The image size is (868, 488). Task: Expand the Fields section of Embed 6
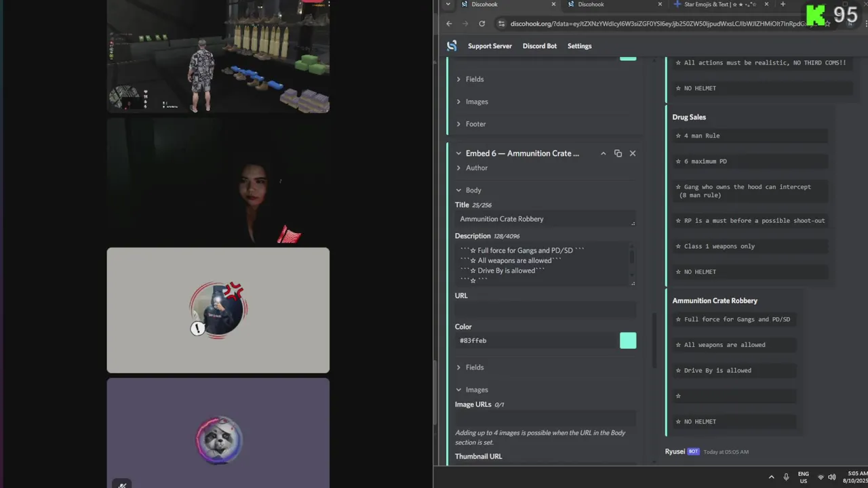pos(470,367)
